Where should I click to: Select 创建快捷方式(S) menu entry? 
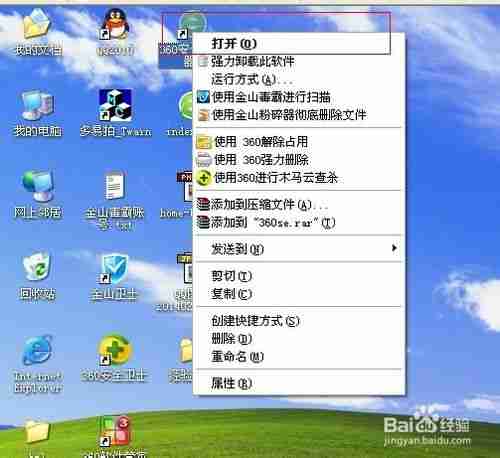[x=299, y=321]
